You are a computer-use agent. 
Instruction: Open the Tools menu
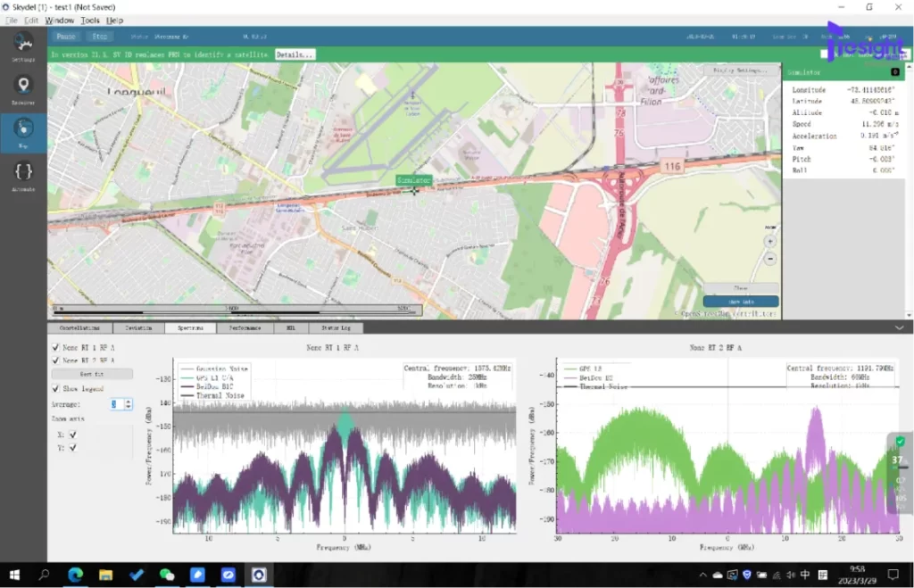90,20
